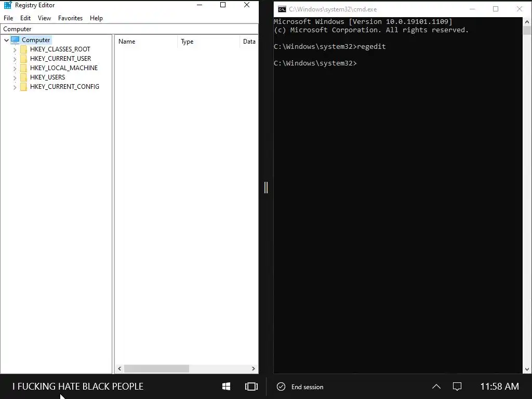532x399 pixels.
Task: Click the right arrow of Registry horizontal scrollbar
Action: coord(253,368)
